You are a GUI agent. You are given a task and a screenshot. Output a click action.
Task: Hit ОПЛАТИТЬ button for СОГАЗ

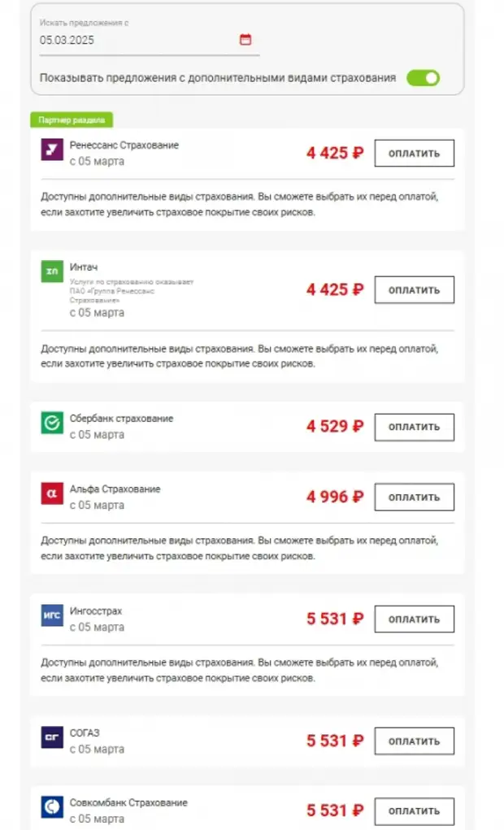click(x=414, y=741)
